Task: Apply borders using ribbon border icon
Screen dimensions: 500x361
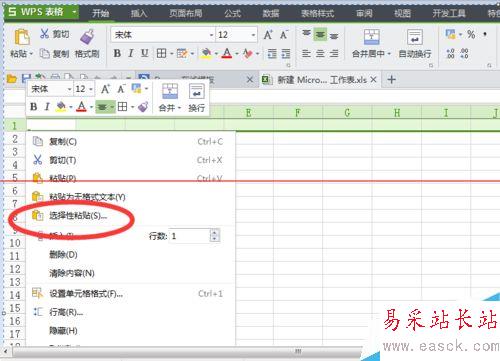Action: 161,53
